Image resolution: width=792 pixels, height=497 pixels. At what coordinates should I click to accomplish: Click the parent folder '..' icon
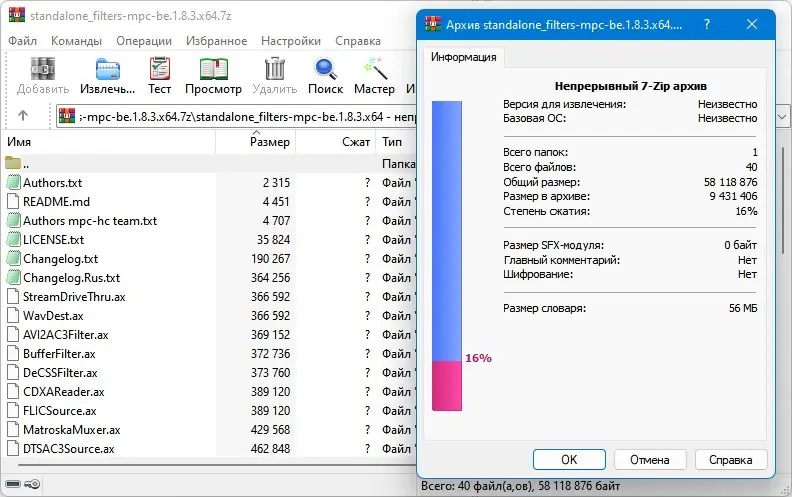pos(13,163)
